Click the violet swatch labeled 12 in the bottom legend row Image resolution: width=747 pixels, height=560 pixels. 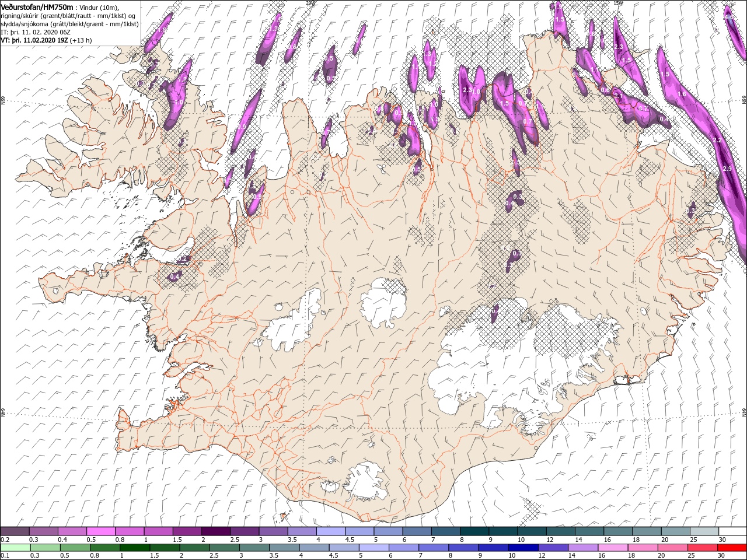point(553,547)
